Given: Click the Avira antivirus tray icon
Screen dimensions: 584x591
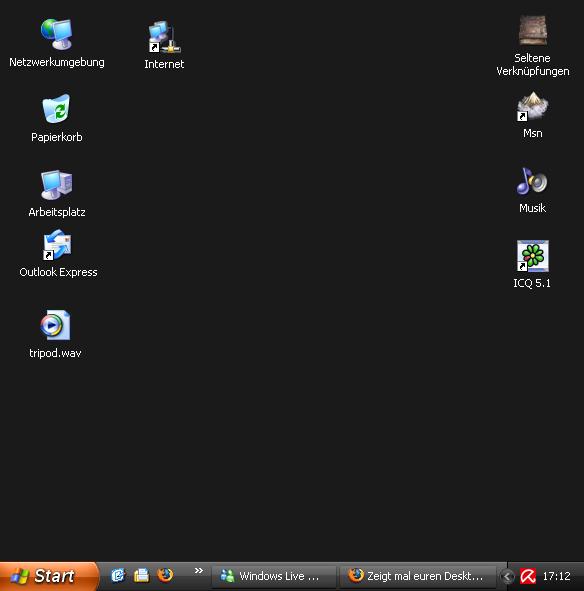Looking at the screenshot, I should point(528,576).
